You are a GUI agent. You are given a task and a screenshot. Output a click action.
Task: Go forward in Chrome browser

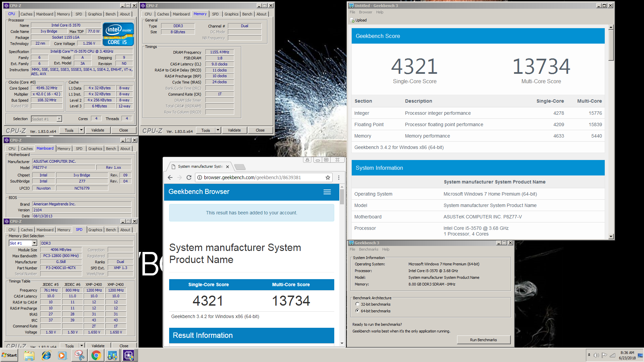pyautogui.click(x=180, y=177)
